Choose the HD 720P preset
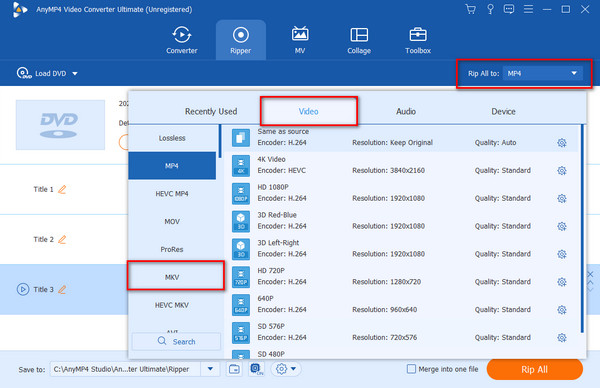The width and height of the screenshot is (600, 388). [401, 277]
